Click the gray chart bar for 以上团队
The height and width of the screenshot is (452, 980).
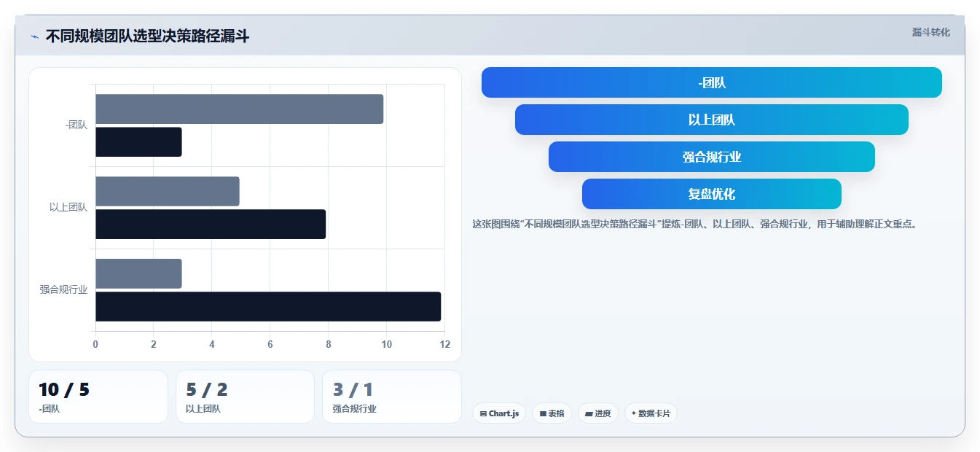(x=167, y=191)
